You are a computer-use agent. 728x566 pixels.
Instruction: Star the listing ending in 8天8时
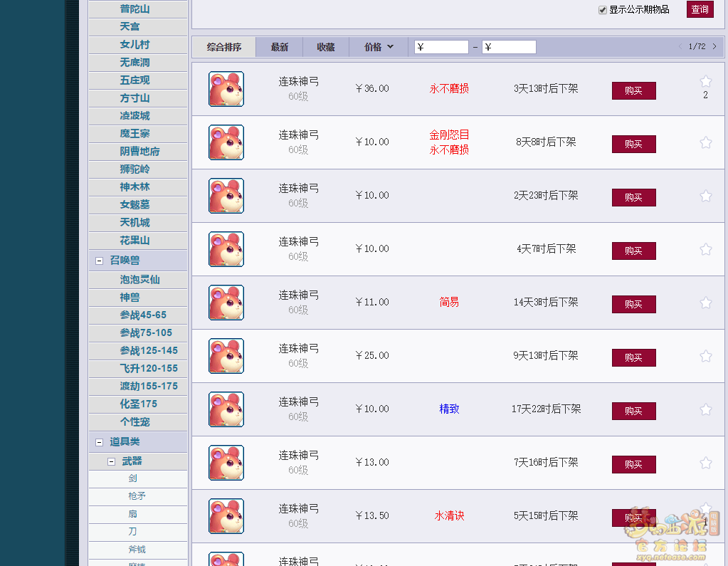click(x=706, y=142)
